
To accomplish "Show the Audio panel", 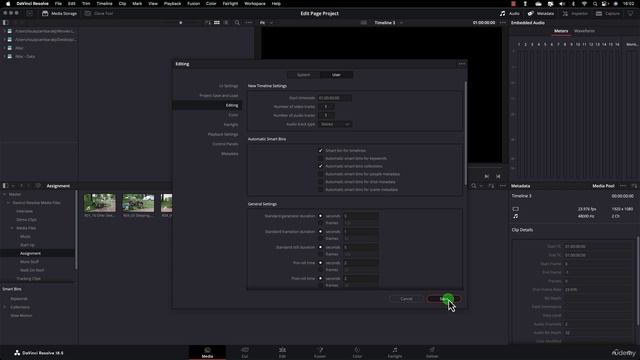I will coord(510,13).
